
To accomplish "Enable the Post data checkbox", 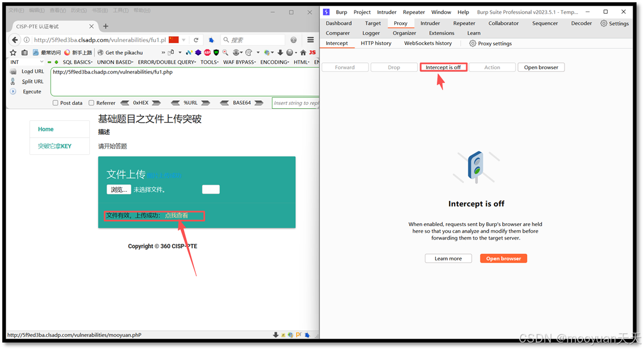I will click(55, 102).
